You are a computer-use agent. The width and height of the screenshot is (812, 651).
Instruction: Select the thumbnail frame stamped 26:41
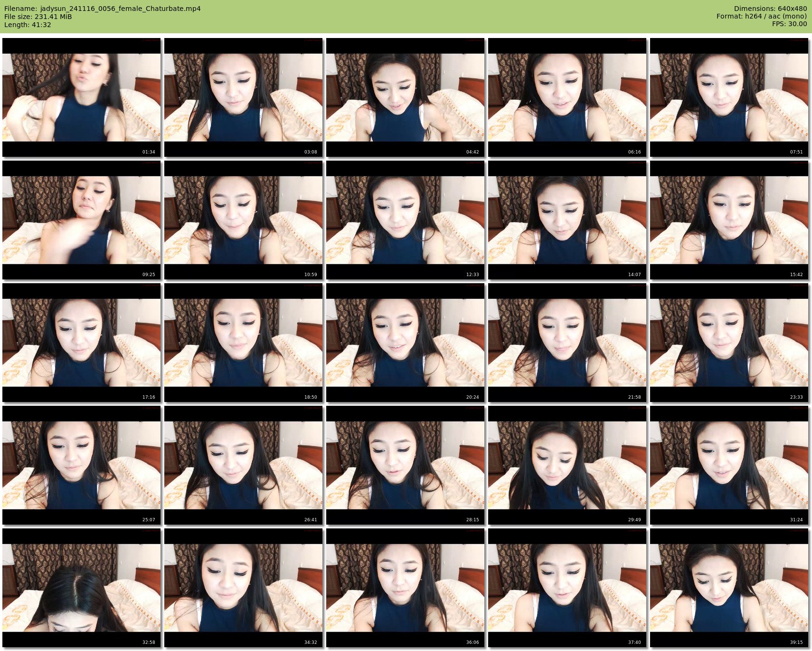[244, 465]
